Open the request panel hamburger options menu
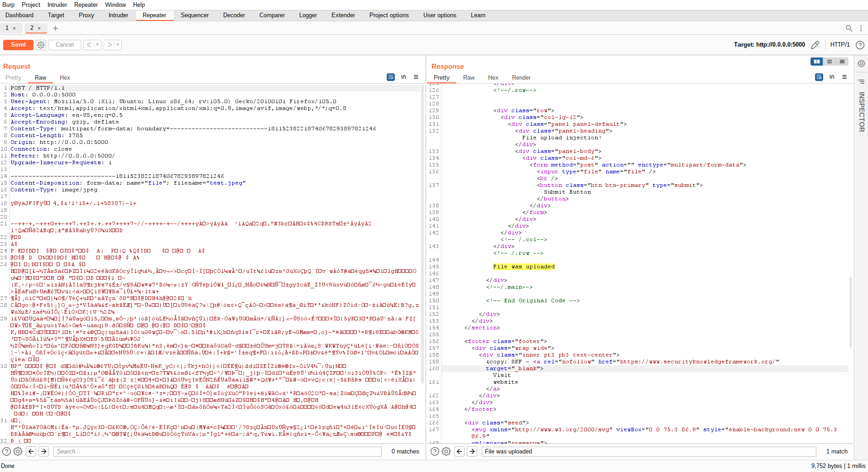The width and height of the screenshot is (868, 472). 416,77
